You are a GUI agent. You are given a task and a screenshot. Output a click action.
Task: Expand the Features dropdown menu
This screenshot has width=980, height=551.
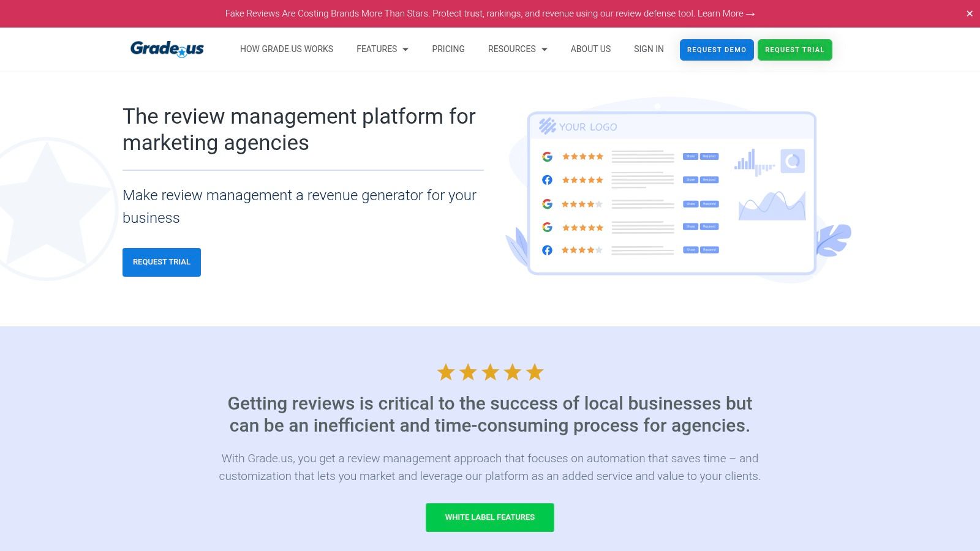coord(382,49)
